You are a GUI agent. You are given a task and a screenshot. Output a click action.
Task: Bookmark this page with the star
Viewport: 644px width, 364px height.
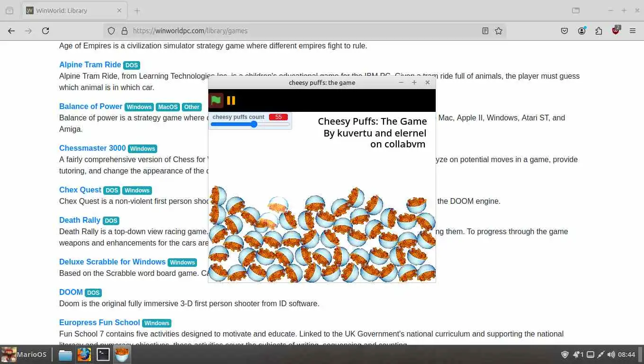click(x=499, y=31)
